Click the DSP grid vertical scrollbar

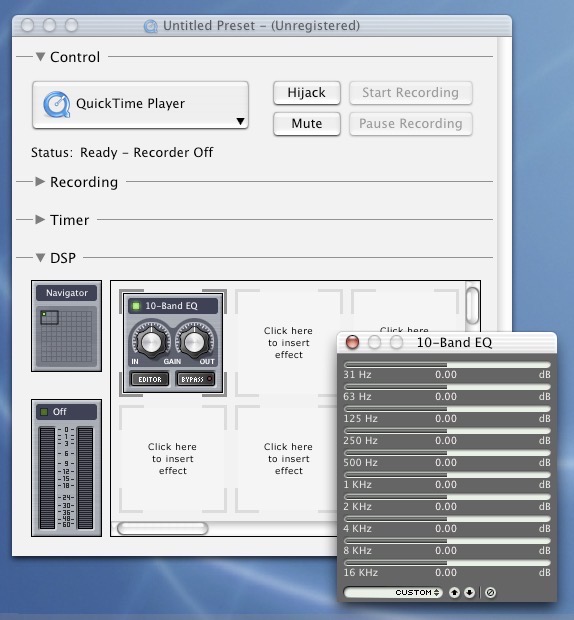coord(472,306)
